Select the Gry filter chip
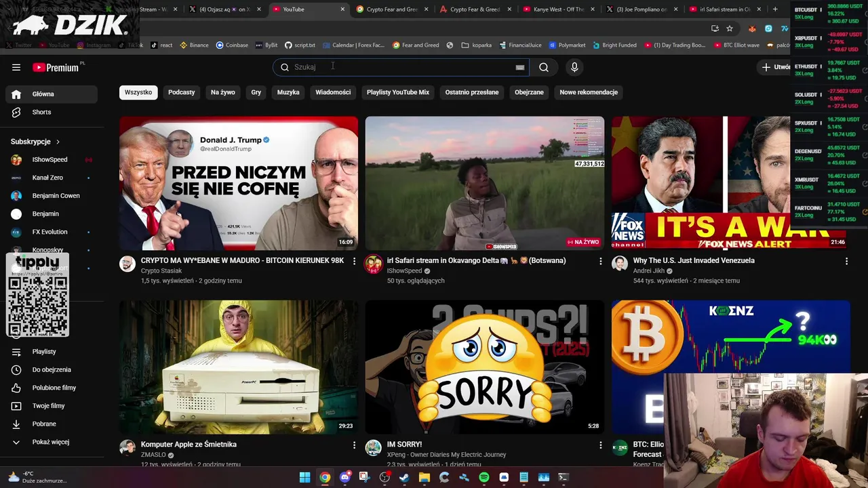 [x=256, y=92]
